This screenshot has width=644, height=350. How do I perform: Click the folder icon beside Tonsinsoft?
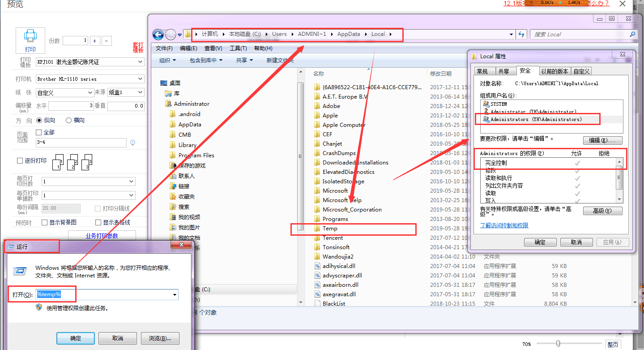[x=317, y=247]
